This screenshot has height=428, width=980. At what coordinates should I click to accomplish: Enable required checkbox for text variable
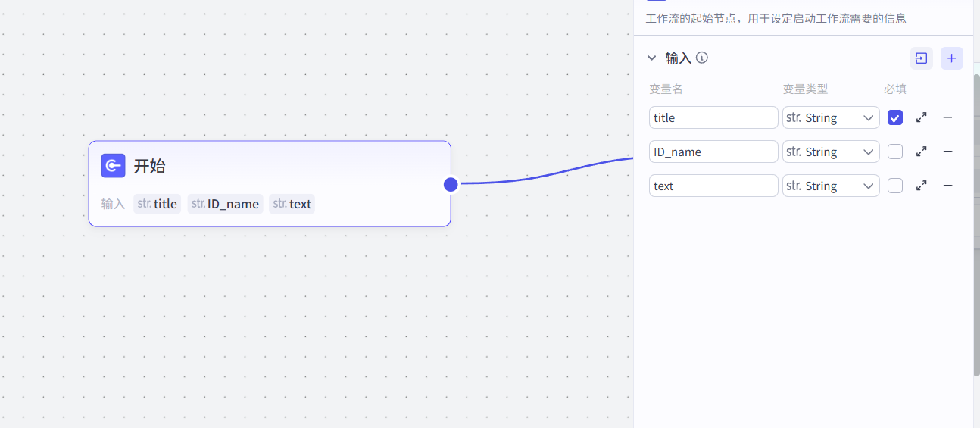click(895, 186)
